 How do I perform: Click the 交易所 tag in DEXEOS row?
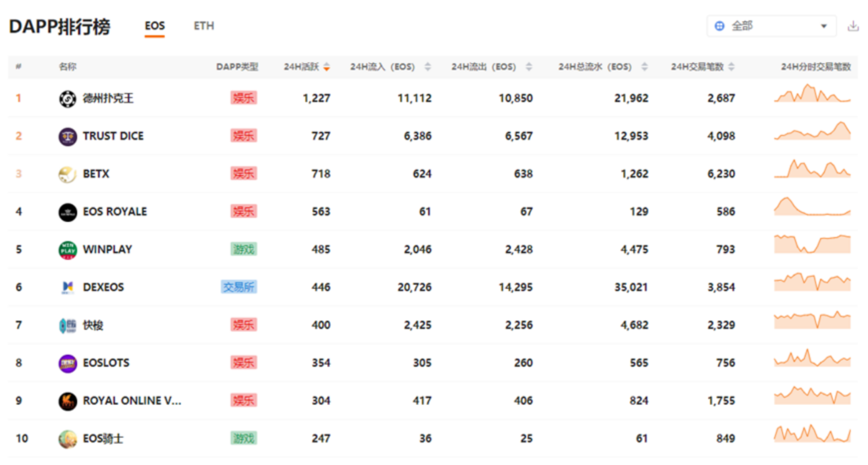239,287
